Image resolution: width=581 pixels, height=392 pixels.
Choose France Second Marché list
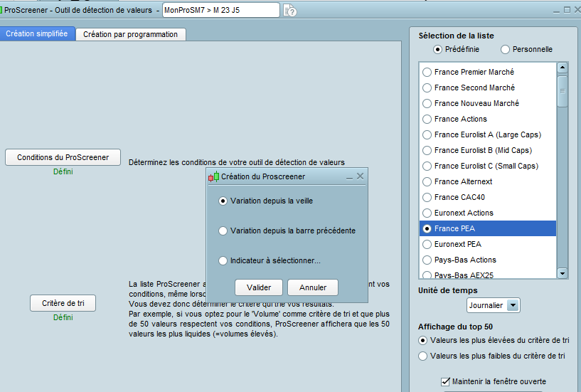tap(488, 88)
